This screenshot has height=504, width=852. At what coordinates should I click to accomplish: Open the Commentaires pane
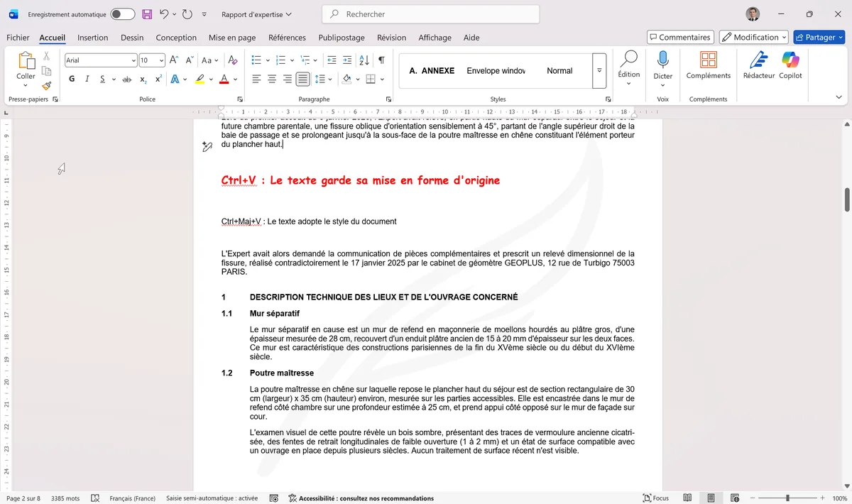[x=680, y=37]
